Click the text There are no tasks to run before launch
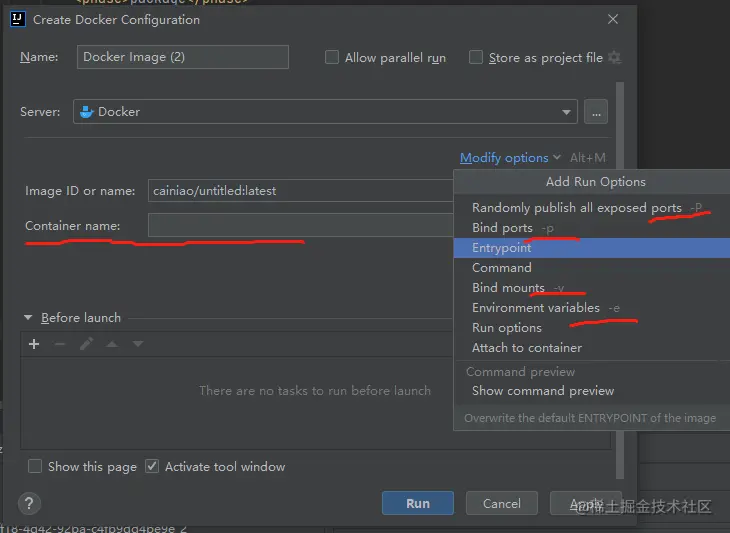Viewport: 730px width, 533px height. (x=315, y=391)
